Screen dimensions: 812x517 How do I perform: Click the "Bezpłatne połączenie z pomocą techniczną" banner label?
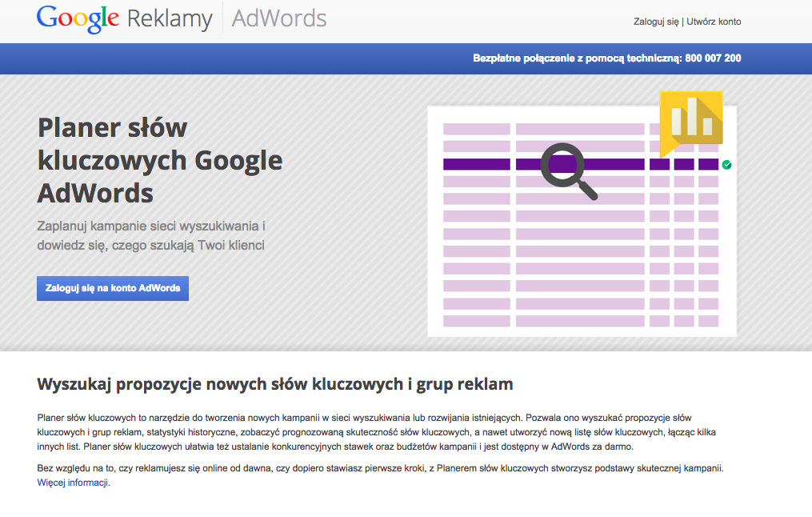(577, 58)
